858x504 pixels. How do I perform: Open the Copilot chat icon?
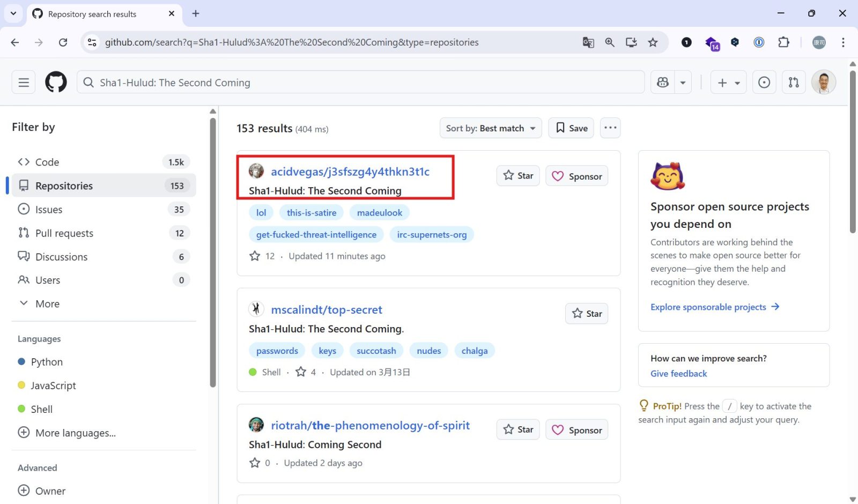(x=663, y=83)
